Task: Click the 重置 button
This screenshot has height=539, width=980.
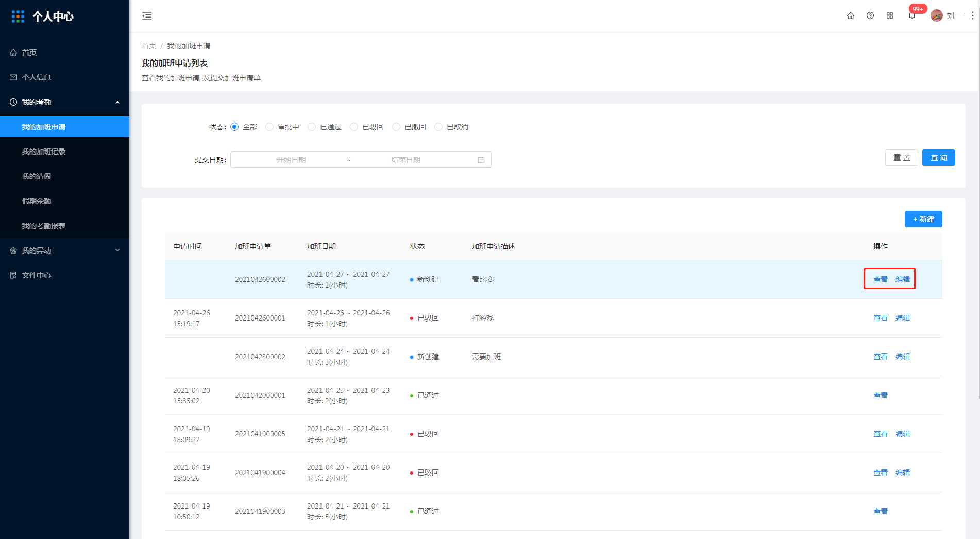Action: click(x=902, y=158)
